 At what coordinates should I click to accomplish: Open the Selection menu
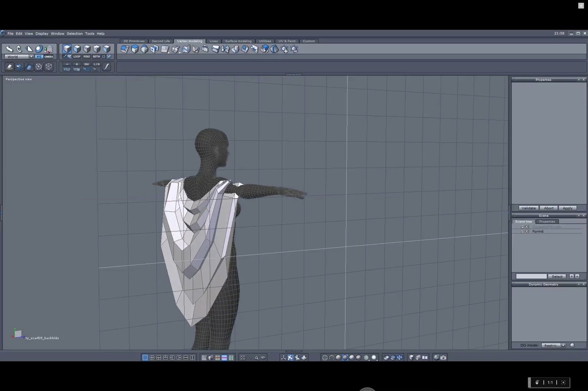(74, 34)
